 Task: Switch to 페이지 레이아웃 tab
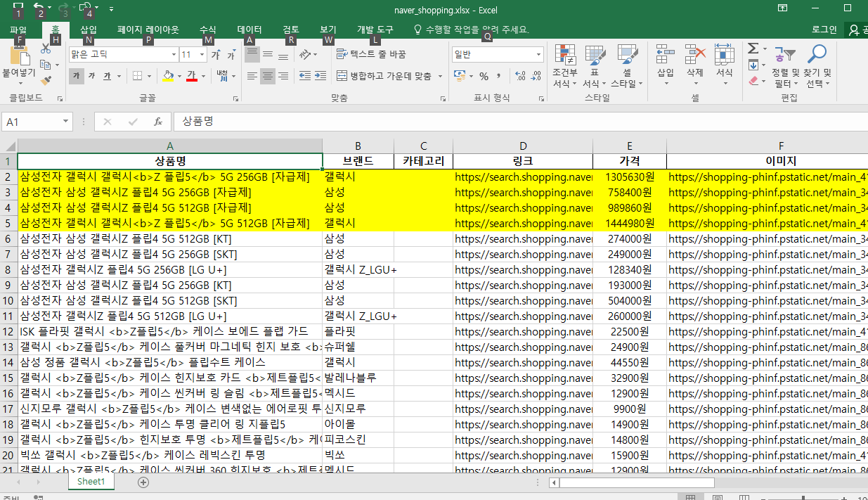click(148, 30)
